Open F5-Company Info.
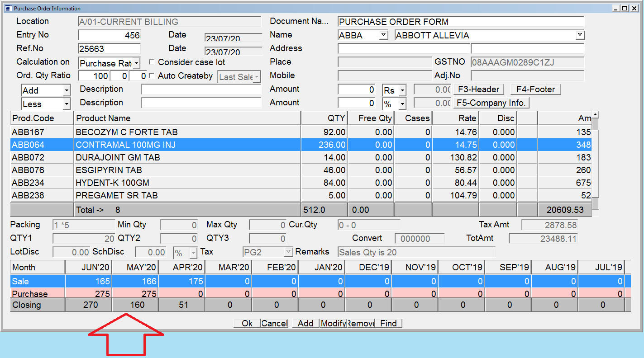The image size is (644, 358). pos(491,103)
